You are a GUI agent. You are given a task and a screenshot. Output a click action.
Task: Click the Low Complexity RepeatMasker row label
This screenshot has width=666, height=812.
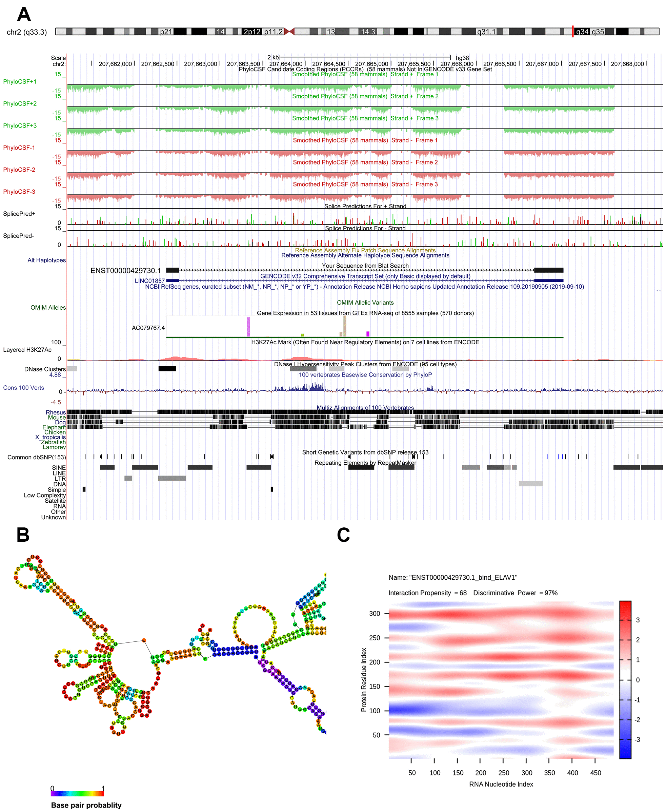[44, 495]
